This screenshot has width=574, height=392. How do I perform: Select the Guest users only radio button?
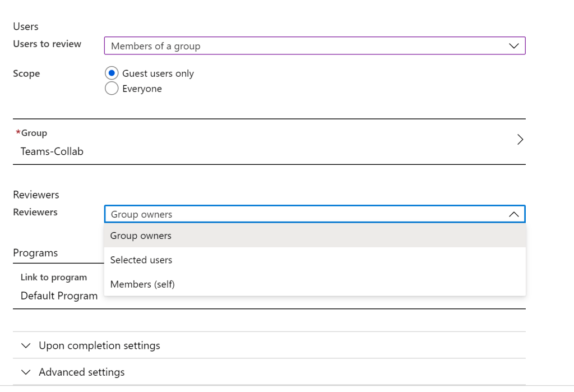point(112,73)
